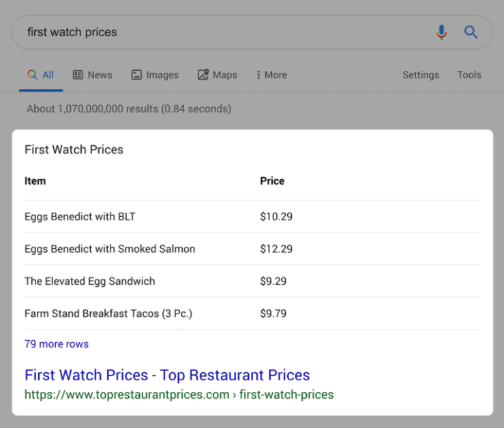Screen dimensions: 504x428
Task: Click the blue magnifier search button
Action: tap(471, 32)
